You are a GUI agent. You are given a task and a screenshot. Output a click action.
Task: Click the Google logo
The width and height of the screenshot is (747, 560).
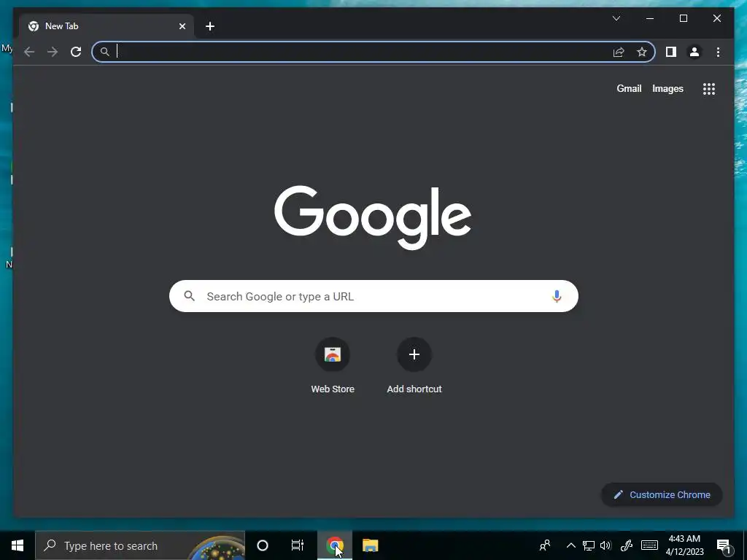click(373, 217)
